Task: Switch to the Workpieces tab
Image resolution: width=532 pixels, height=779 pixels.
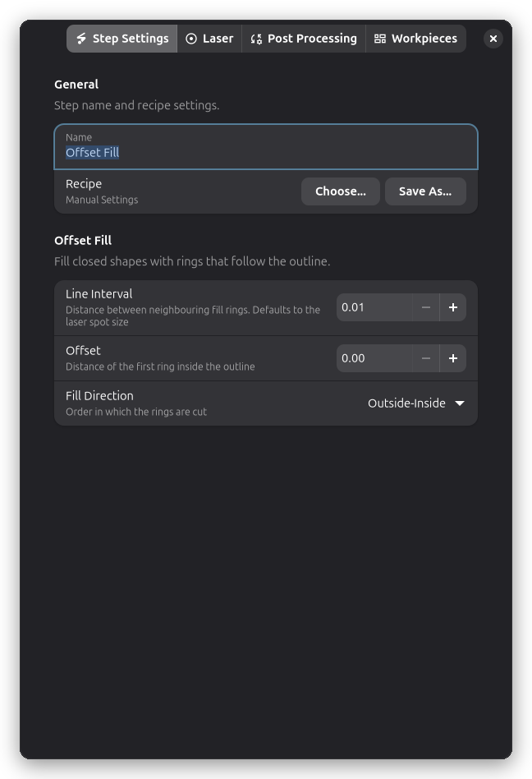Action: 416,39
